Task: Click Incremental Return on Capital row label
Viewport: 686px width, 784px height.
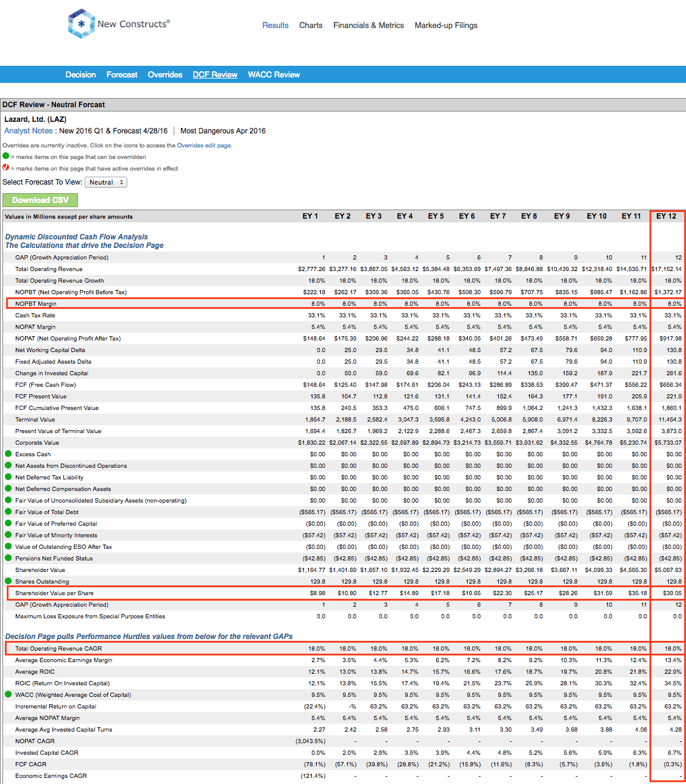Action: pos(55,706)
